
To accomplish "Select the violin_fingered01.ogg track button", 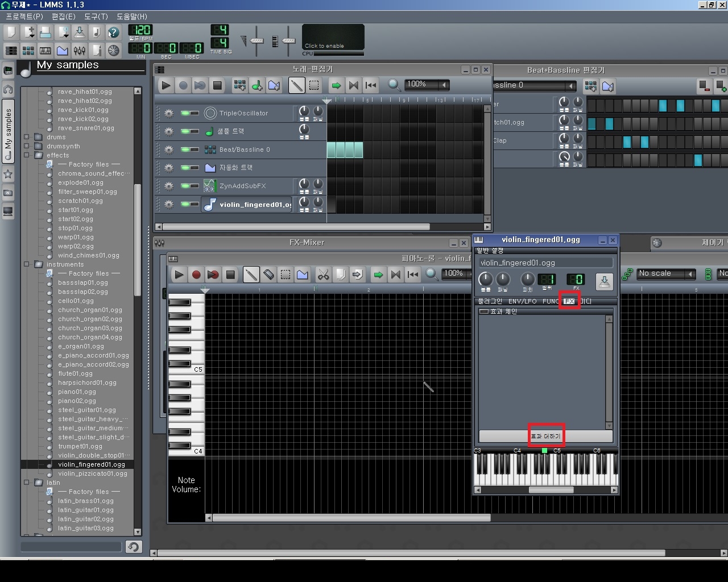I will (x=247, y=205).
